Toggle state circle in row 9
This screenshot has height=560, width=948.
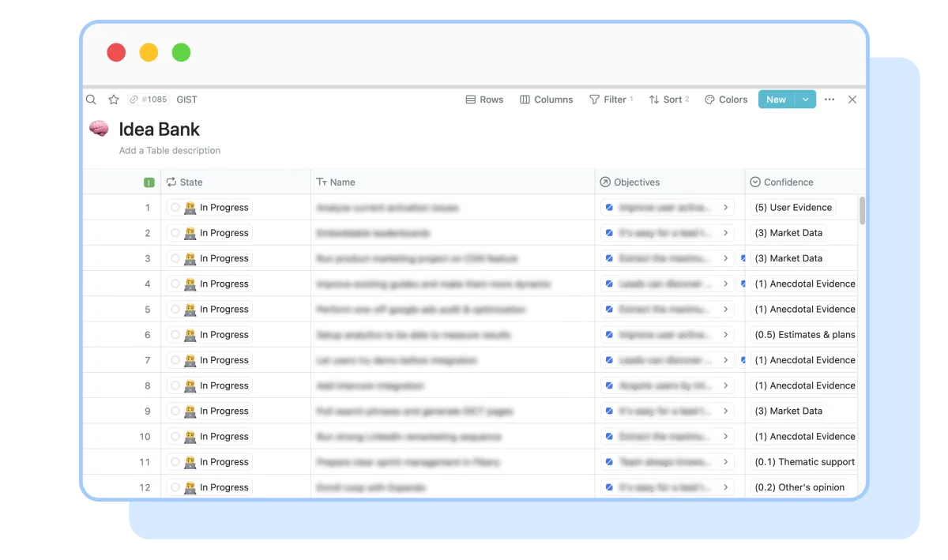tap(175, 412)
